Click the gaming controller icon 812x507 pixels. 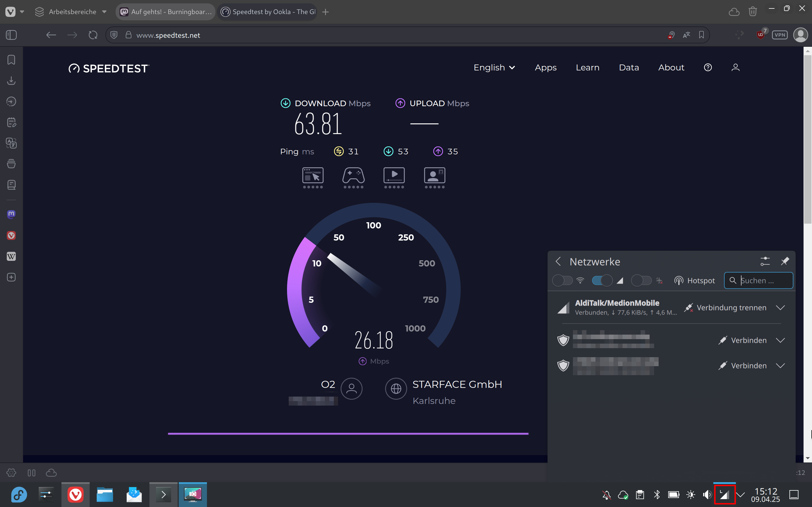click(x=353, y=175)
